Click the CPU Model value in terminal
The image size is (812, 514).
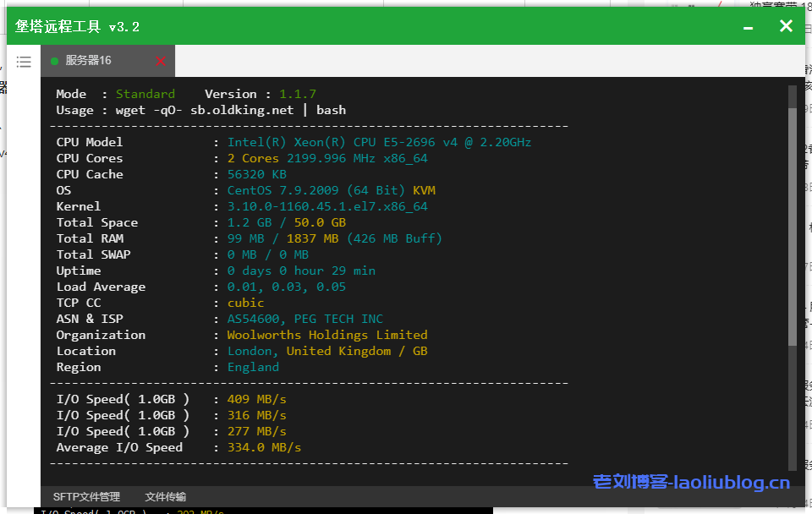[x=379, y=142]
